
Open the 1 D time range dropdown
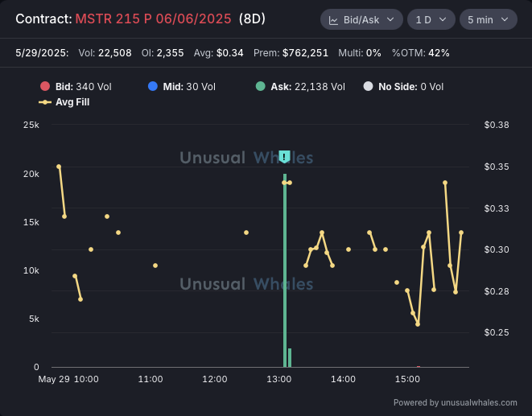coord(431,19)
